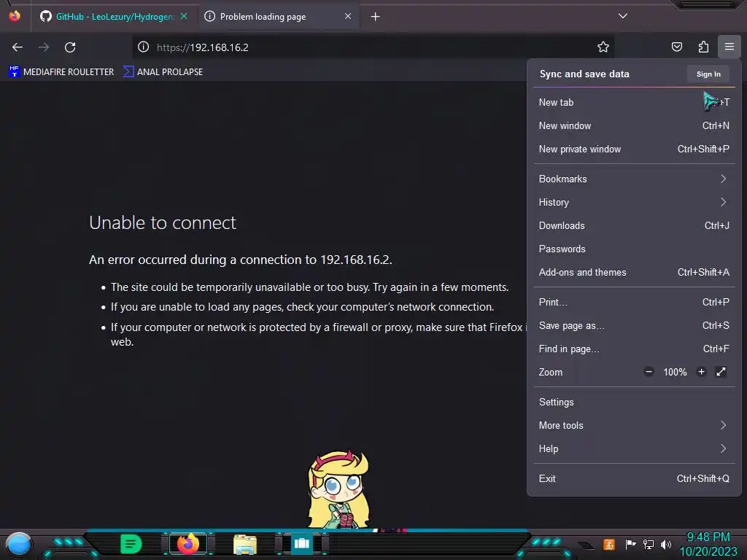
Task: Close the hamburger application menu button
Action: (x=729, y=47)
